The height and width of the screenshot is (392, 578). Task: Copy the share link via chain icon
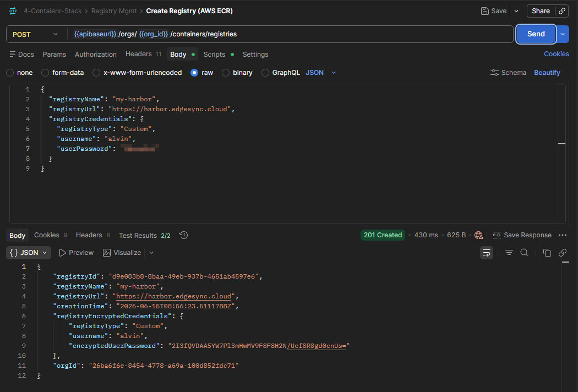click(562, 11)
